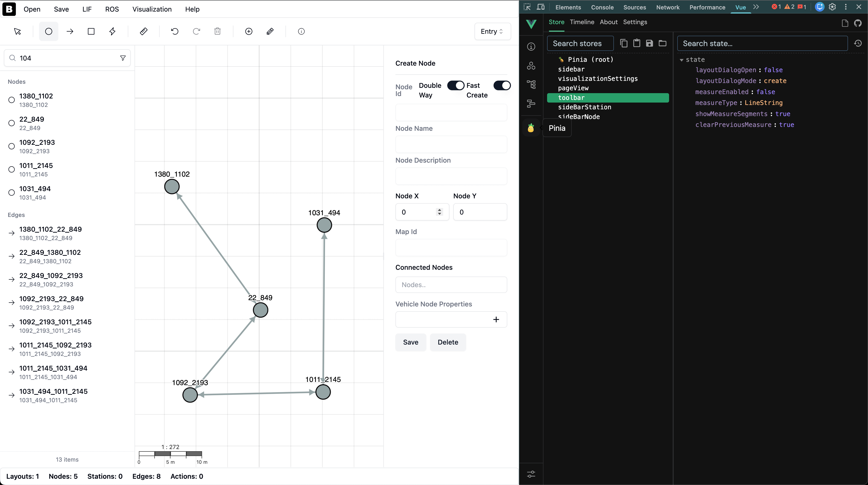Open the delete tool in the toolbar
Image resolution: width=868 pixels, height=485 pixels.
(217, 31)
